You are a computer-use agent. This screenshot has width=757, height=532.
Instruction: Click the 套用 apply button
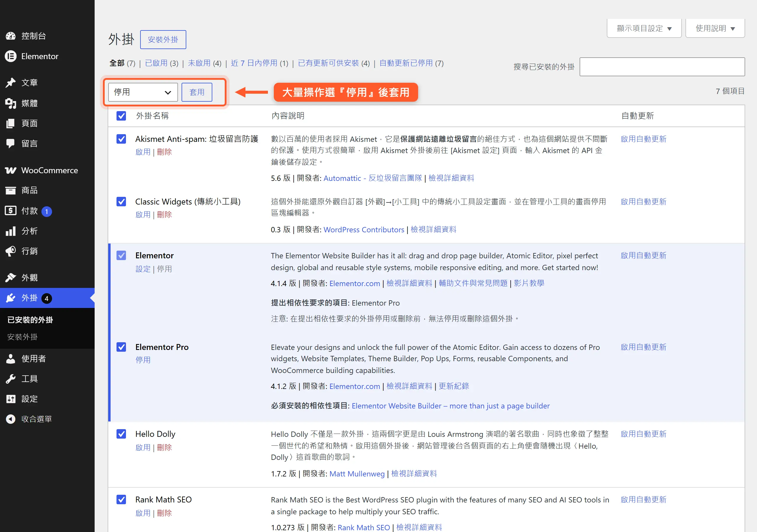pos(197,92)
